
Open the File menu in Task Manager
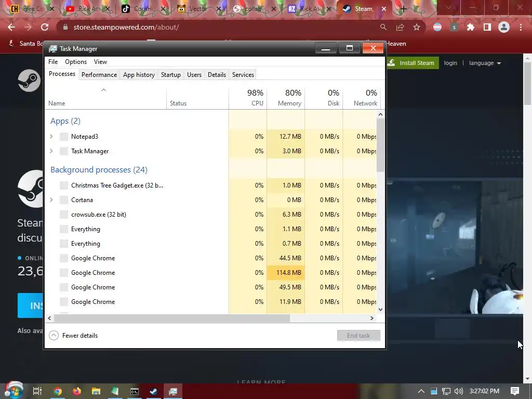[x=53, y=62]
